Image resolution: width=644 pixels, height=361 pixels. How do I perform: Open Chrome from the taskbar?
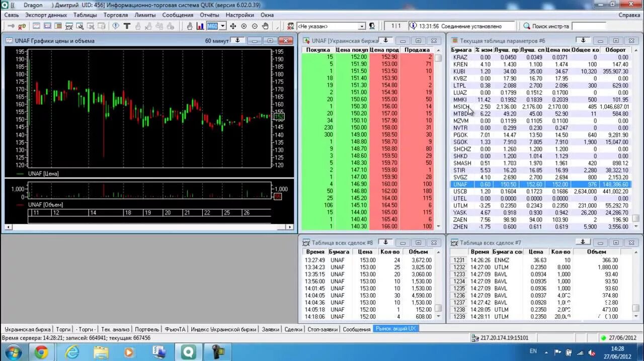[x=41, y=352]
